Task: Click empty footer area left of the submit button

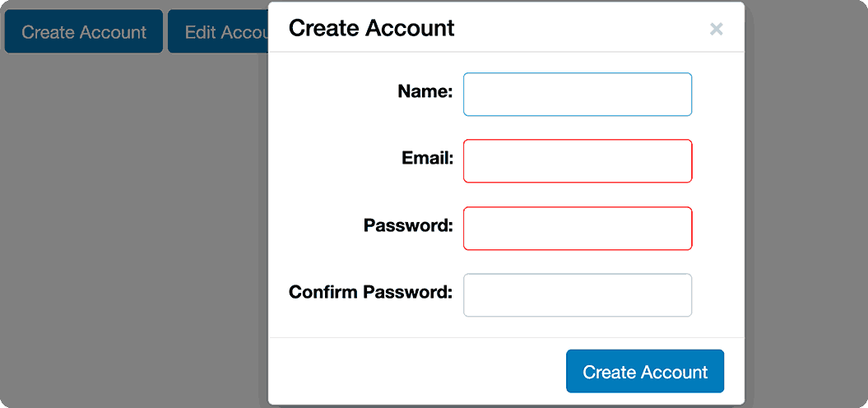Action: click(411, 372)
